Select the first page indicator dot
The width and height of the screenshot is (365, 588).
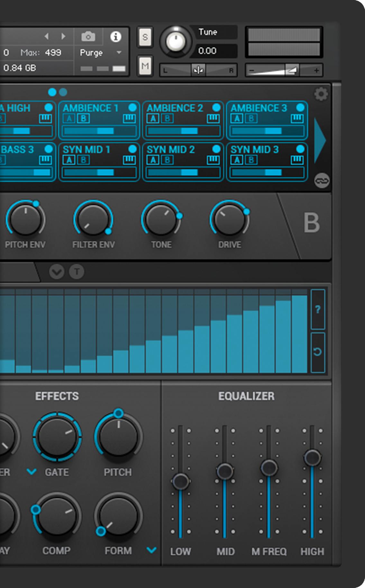tap(52, 92)
